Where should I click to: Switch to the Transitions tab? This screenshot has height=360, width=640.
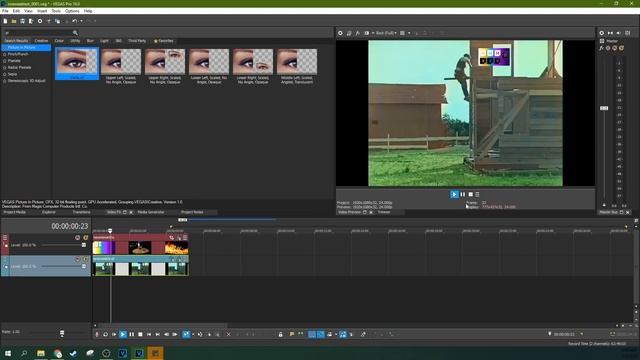pos(81,212)
